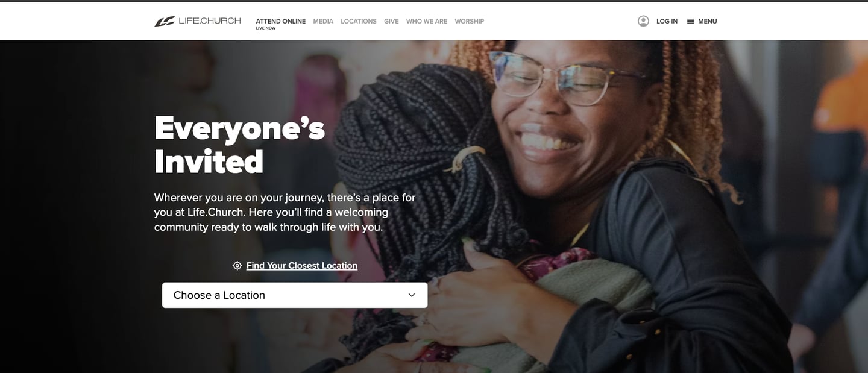Open the Worship nav link
This screenshot has width=868, height=373.
click(470, 21)
